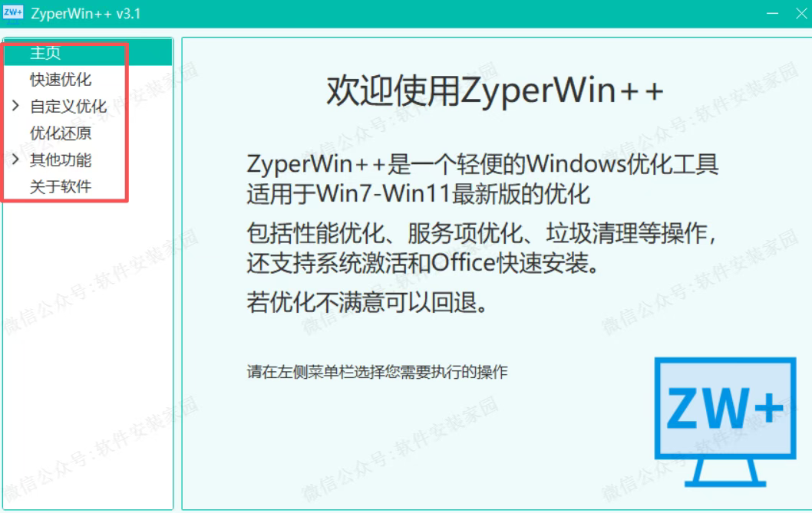Click the 适用于Win7-Win11 text line
812x513 pixels.
click(x=418, y=195)
